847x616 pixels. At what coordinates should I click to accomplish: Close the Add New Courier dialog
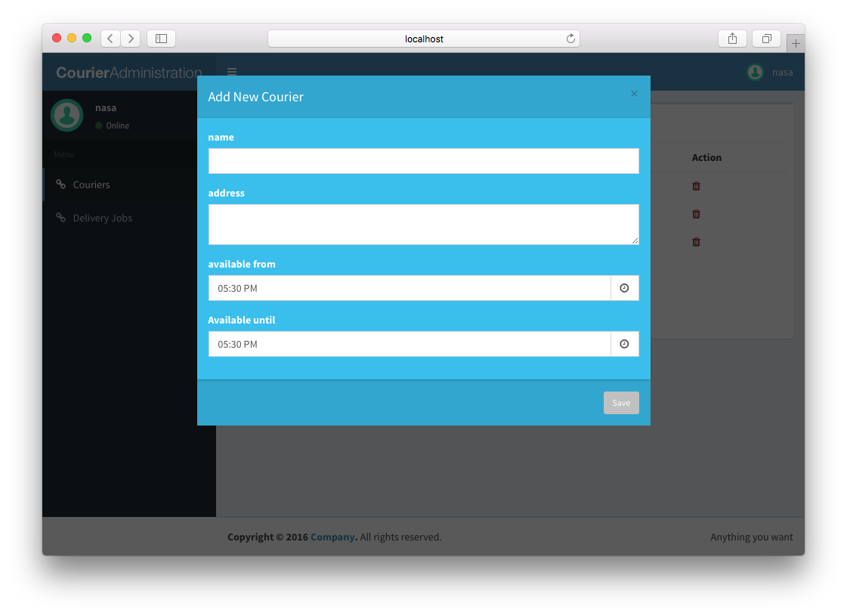click(x=634, y=94)
